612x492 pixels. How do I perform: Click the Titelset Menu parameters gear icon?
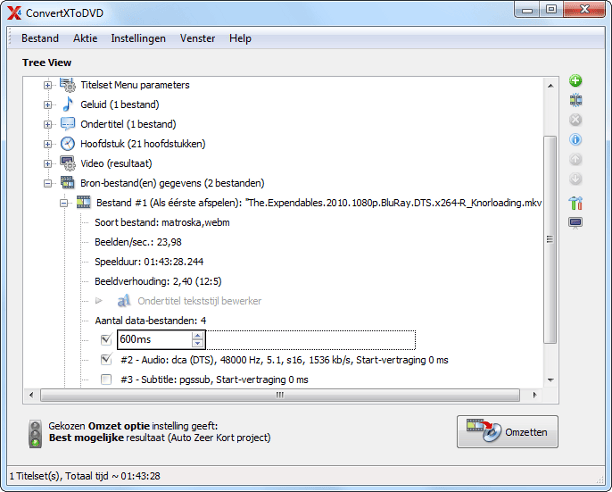68,85
